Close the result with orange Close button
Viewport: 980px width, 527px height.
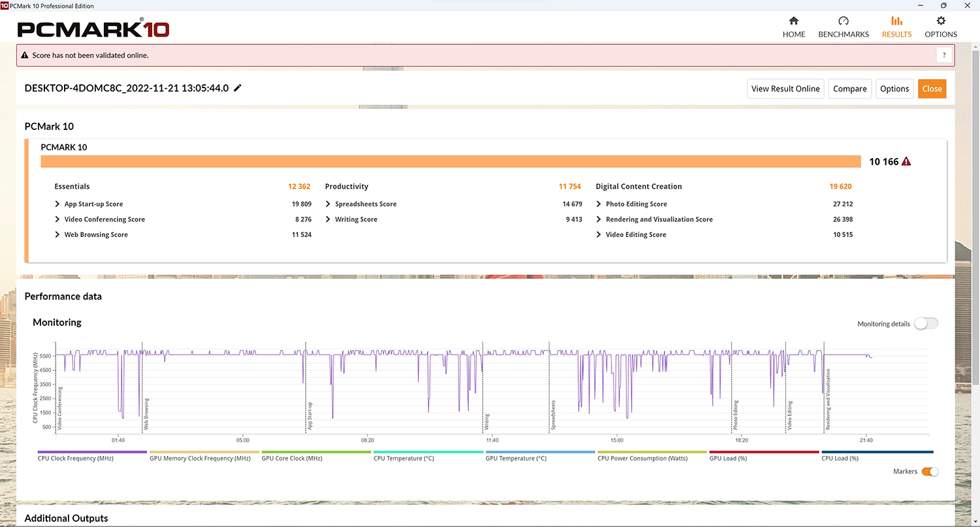pyautogui.click(x=932, y=89)
